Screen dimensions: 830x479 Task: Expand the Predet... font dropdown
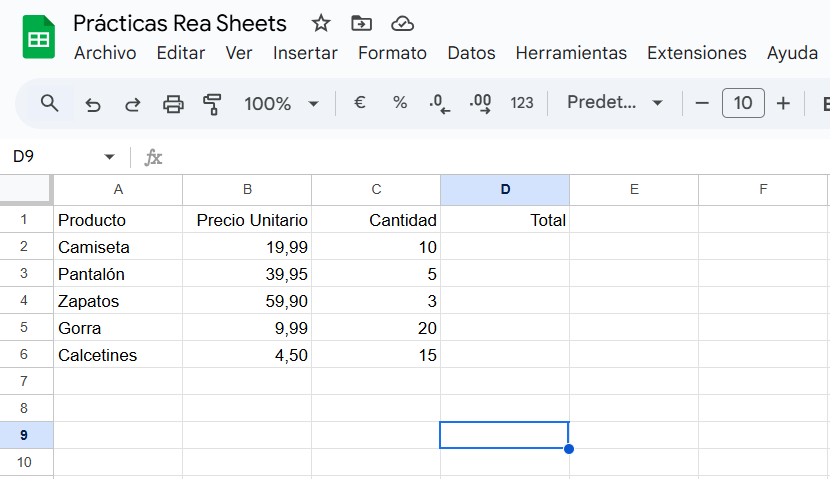[615, 103]
